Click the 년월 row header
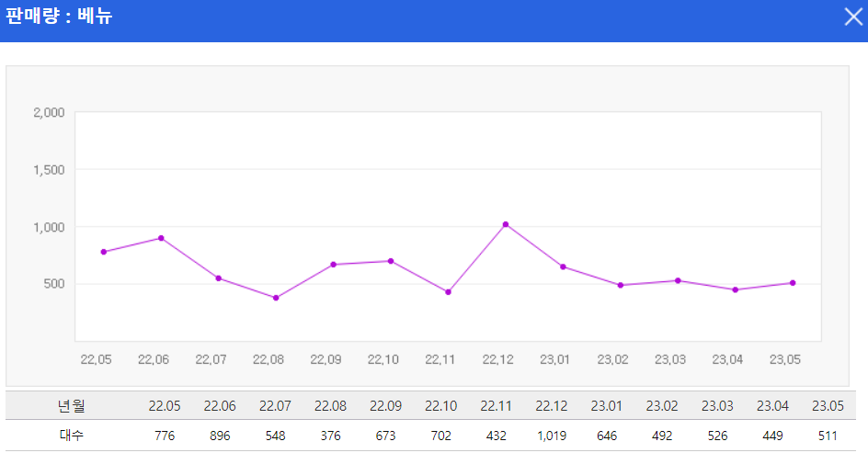The height and width of the screenshot is (453, 868). (x=72, y=406)
